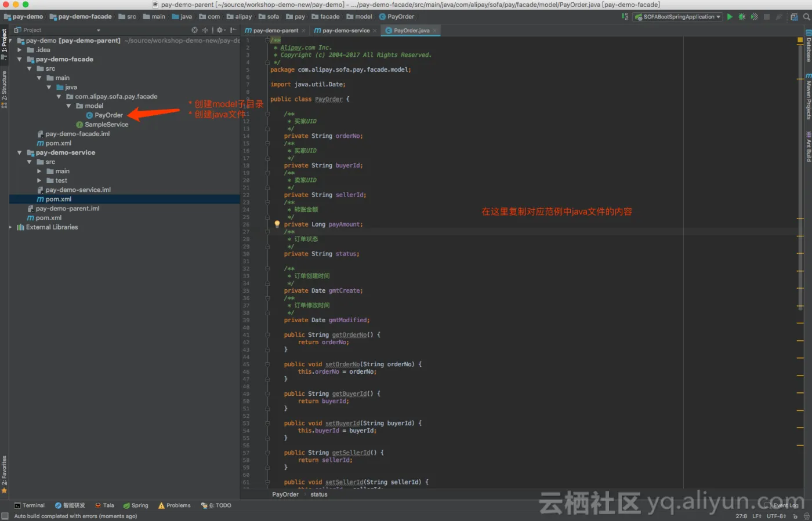812x521 pixels.
Task: Click 'private Long payAmount;' code line
Action: coord(323,224)
